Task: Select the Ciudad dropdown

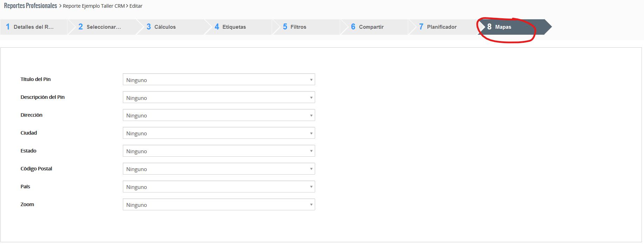Action: coord(218,133)
